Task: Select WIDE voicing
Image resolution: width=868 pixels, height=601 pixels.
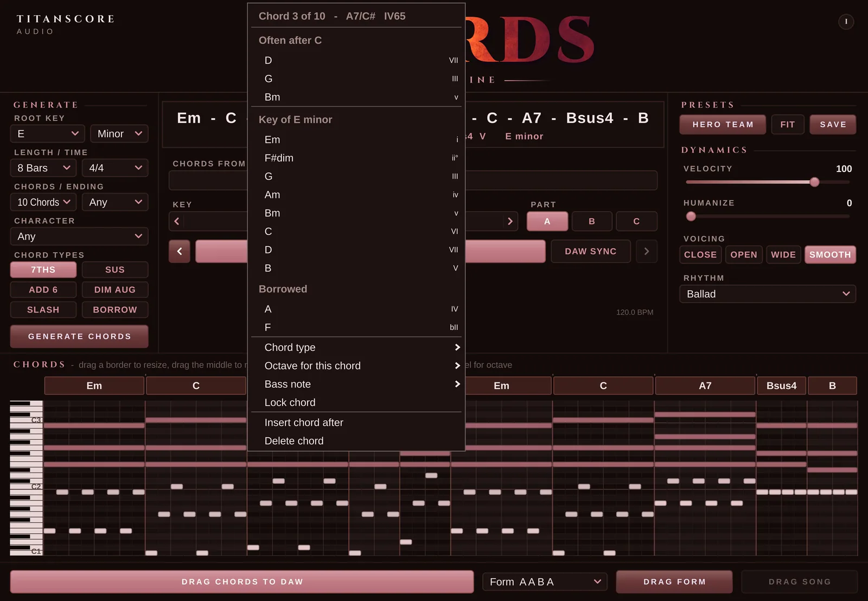Action: [783, 254]
